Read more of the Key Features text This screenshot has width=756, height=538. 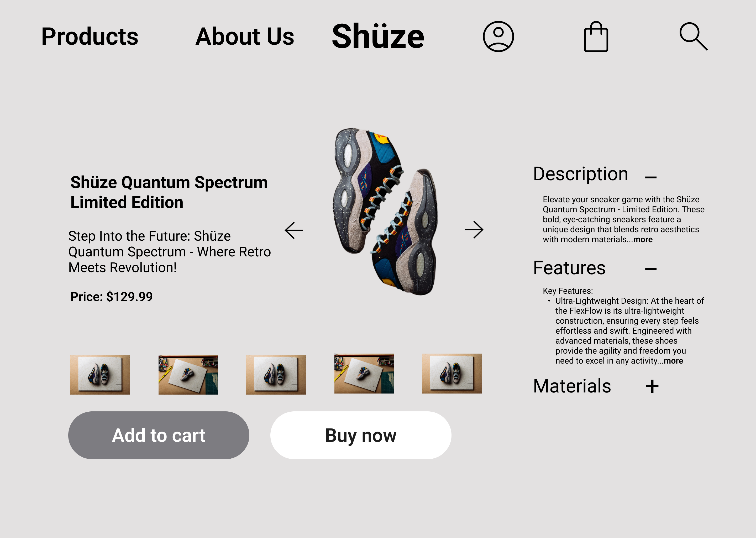coord(673,361)
